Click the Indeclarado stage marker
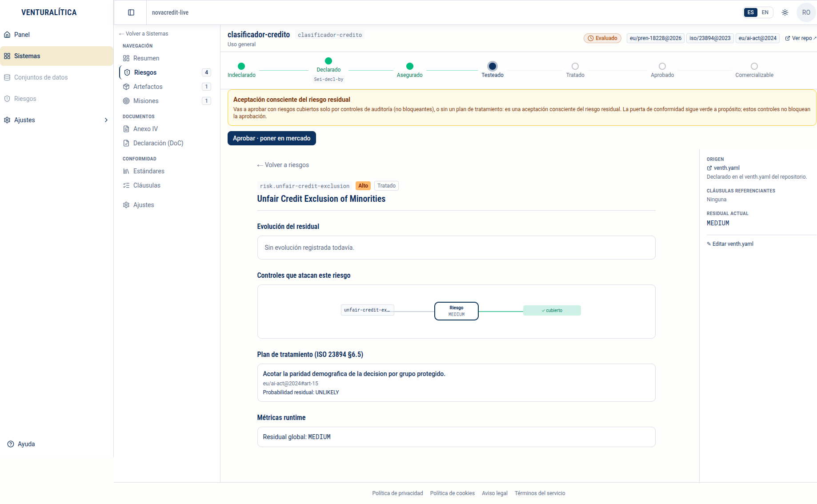 241,66
